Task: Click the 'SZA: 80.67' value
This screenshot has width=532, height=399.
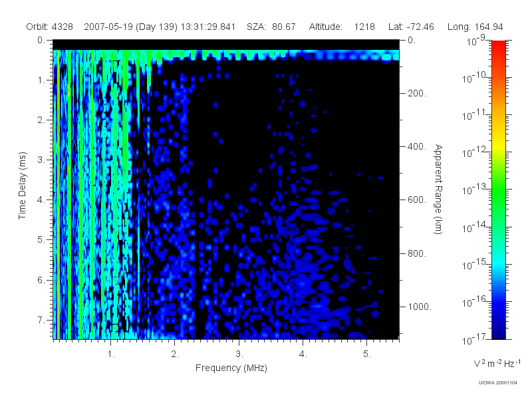Action: 271,27
